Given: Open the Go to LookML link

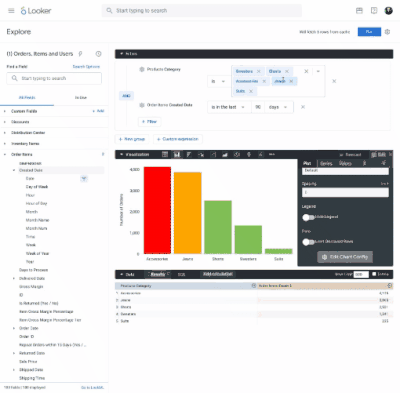Looking at the screenshot, I should click(x=93, y=388).
